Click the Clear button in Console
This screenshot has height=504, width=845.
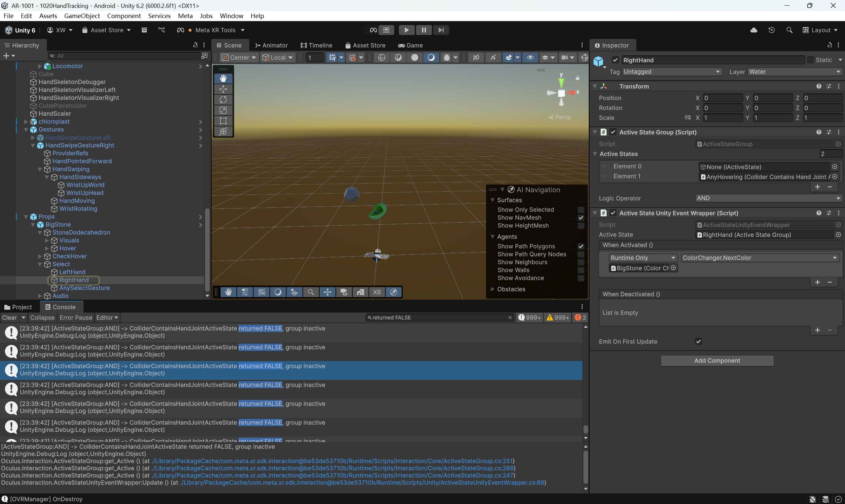[9, 318]
